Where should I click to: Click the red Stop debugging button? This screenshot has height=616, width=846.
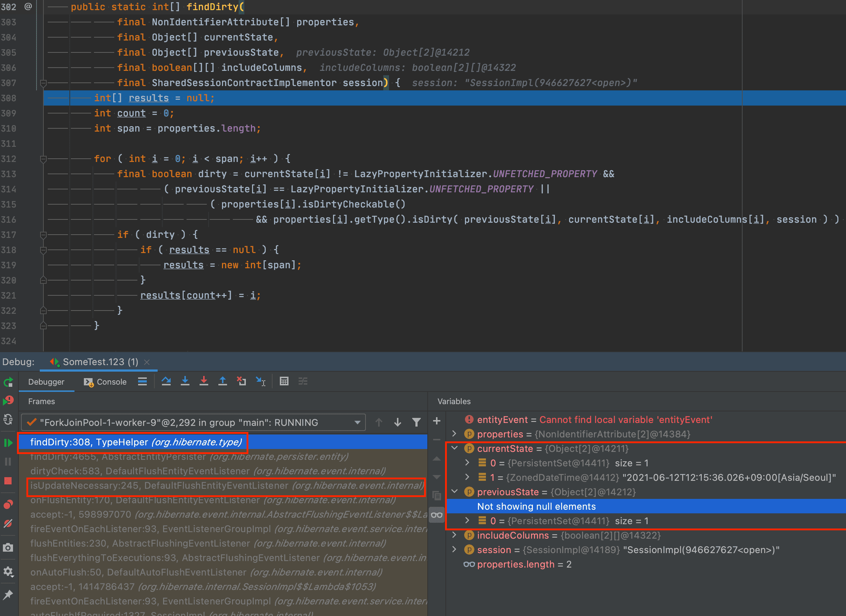pos(8,481)
